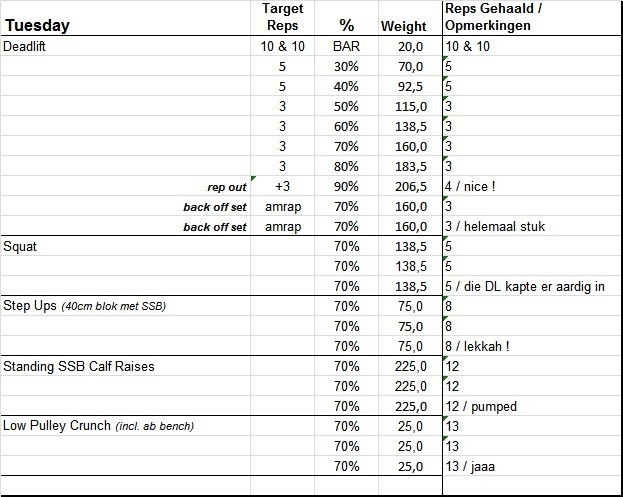The image size is (623, 497).
Task: Select the Weight column header cell
Action: click(403, 26)
